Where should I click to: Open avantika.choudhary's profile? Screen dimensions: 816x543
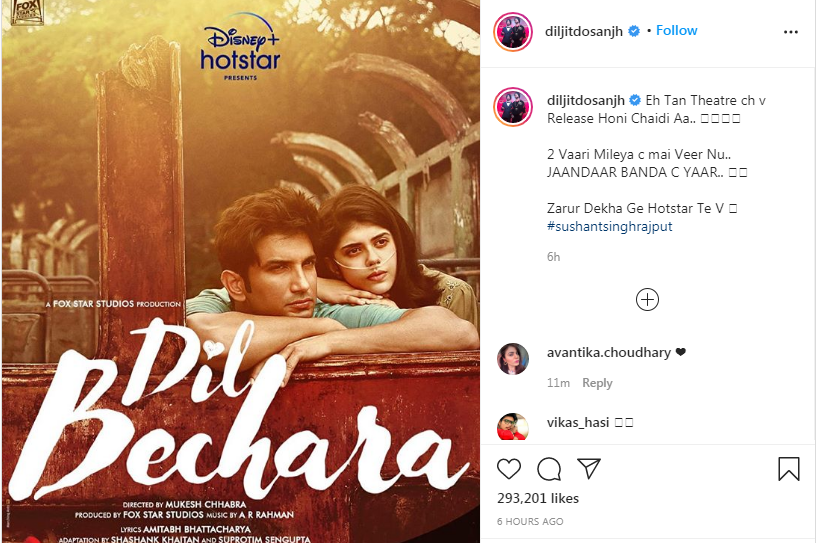(x=608, y=352)
